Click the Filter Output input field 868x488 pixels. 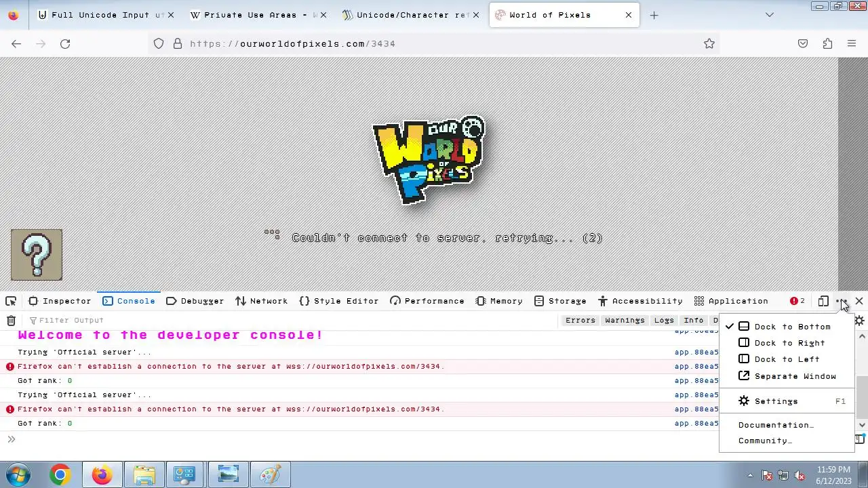pyautogui.click(x=292, y=321)
